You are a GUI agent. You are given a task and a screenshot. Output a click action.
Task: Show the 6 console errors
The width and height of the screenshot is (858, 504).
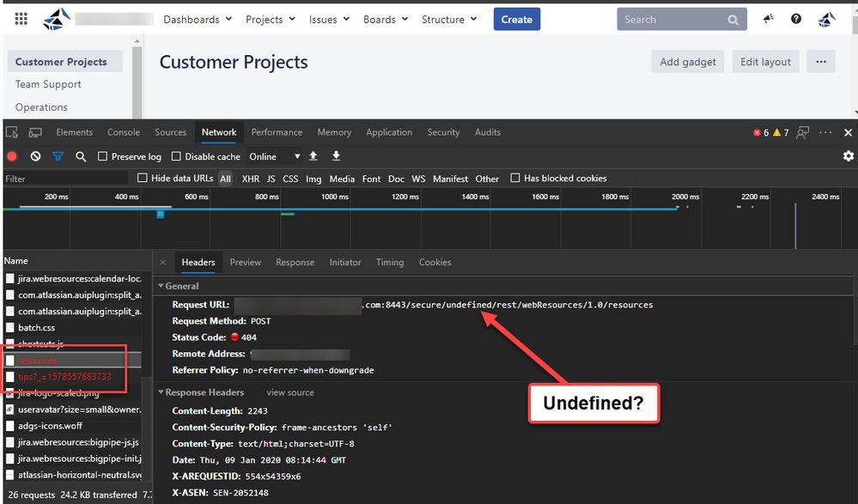point(761,132)
